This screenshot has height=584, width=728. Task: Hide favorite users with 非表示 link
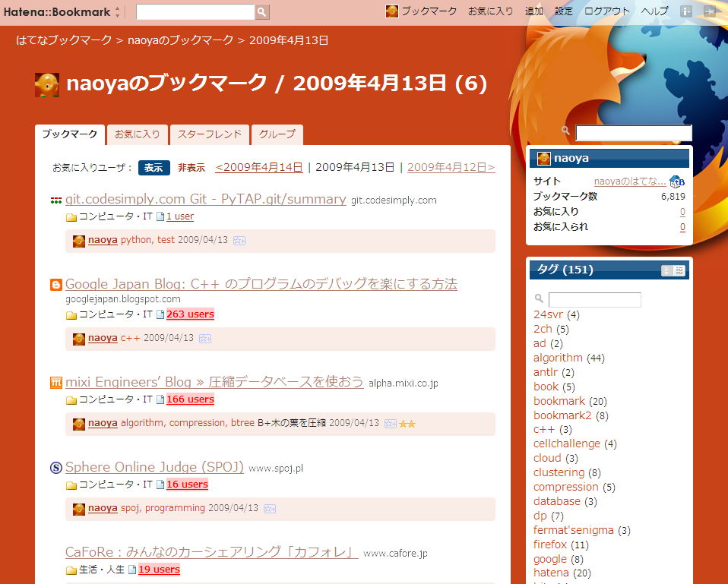[x=191, y=167]
